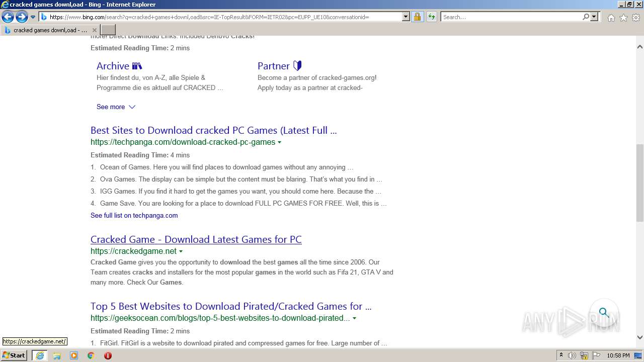This screenshot has height=362, width=644.
Task: Open the volume speaker tray icon
Action: point(572,355)
